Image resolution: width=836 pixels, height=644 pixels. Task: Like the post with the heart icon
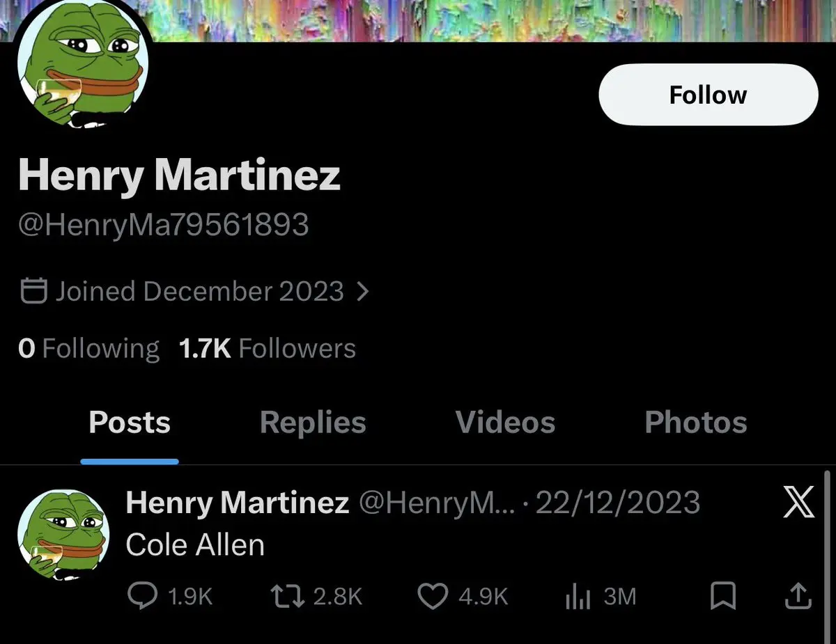[x=432, y=597]
